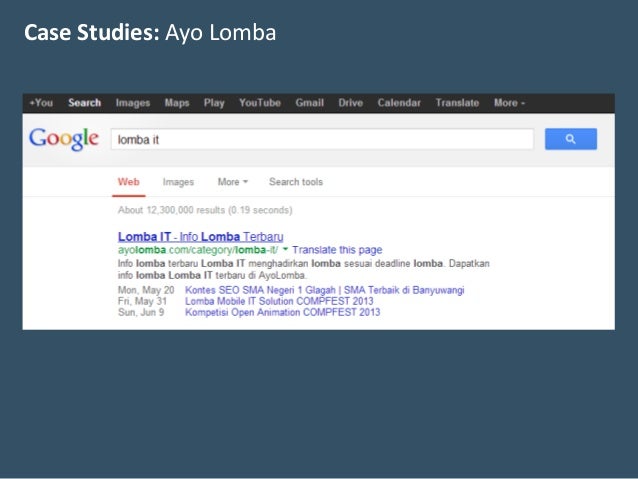
Task: Switch to the Images results tab
Action: click(x=178, y=182)
